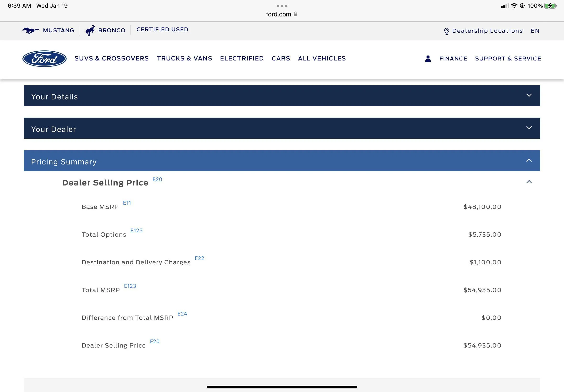564x392 pixels.
Task: Click the Difference from Total MSRP label
Action: (128, 318)
